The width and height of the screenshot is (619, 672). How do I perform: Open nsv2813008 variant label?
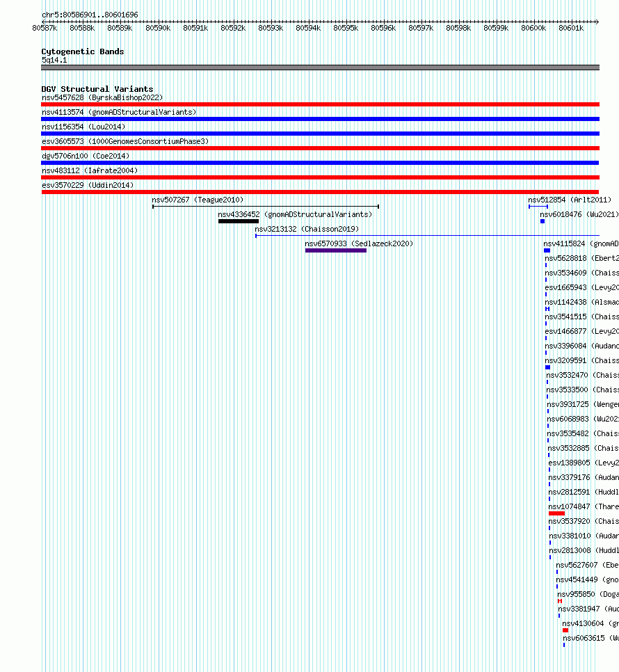click(x=584, y=550)
